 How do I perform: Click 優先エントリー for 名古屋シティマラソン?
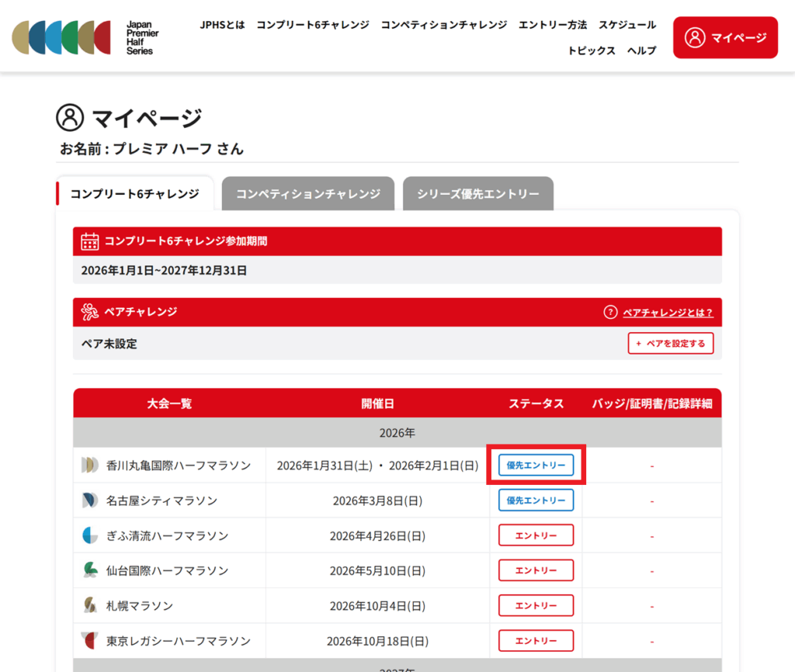pos(536,501)
